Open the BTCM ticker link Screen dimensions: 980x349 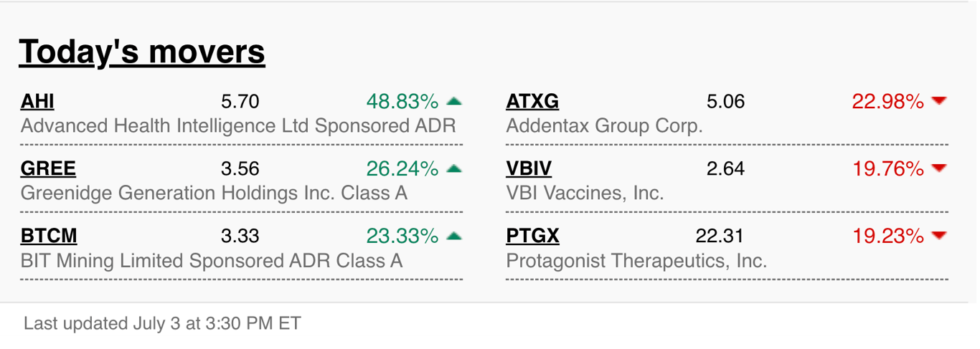49,236
